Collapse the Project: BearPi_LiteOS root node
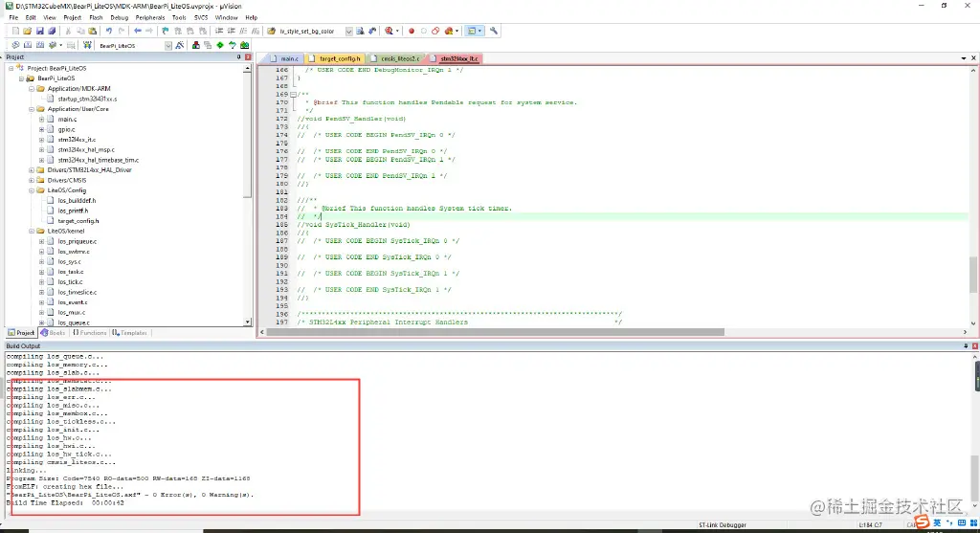This screenshot has height=533, width=980. tap(11, 68)
